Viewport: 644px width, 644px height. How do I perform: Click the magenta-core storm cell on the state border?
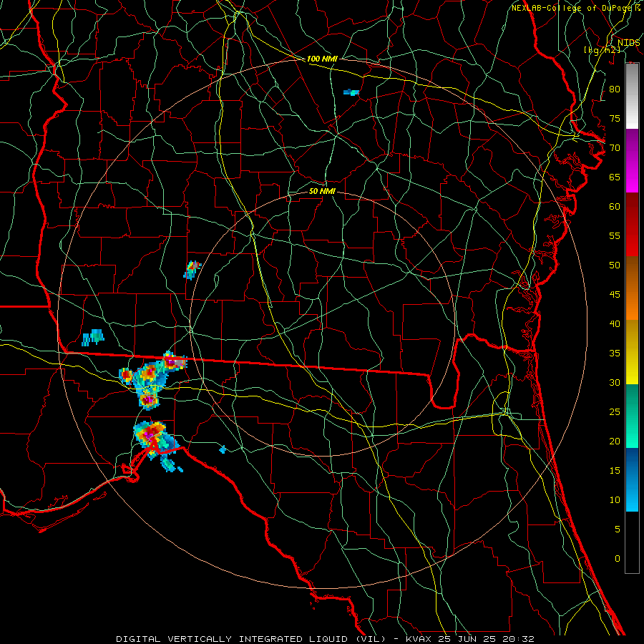click(175, 362)
